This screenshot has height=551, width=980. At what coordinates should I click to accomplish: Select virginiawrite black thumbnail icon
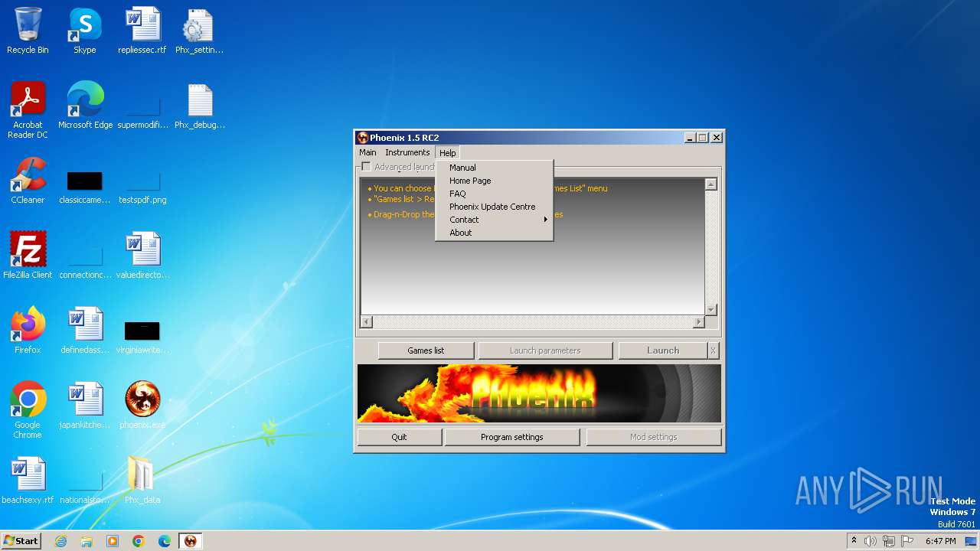(x=142, y=337)
